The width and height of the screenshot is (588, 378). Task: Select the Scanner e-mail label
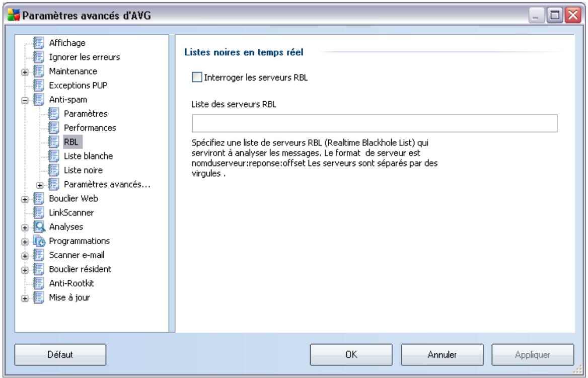pos(77,255)
